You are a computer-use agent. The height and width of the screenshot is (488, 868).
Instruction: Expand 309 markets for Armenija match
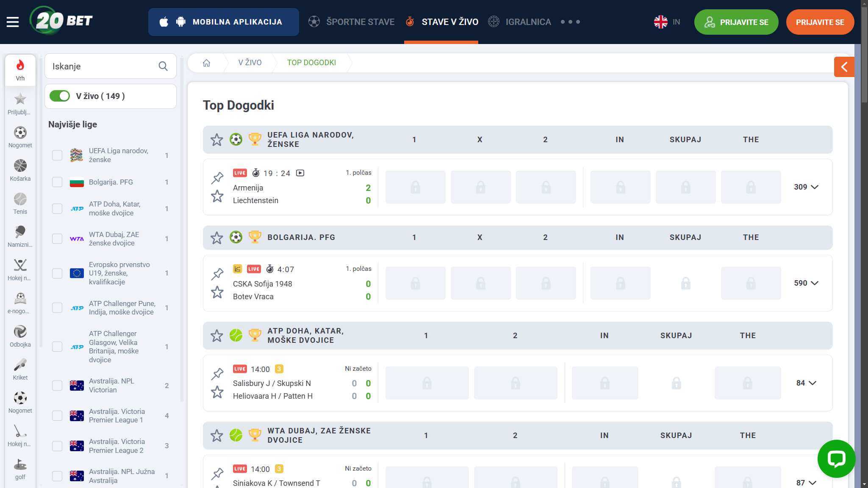pyautogui.click(x=806, y=187)
